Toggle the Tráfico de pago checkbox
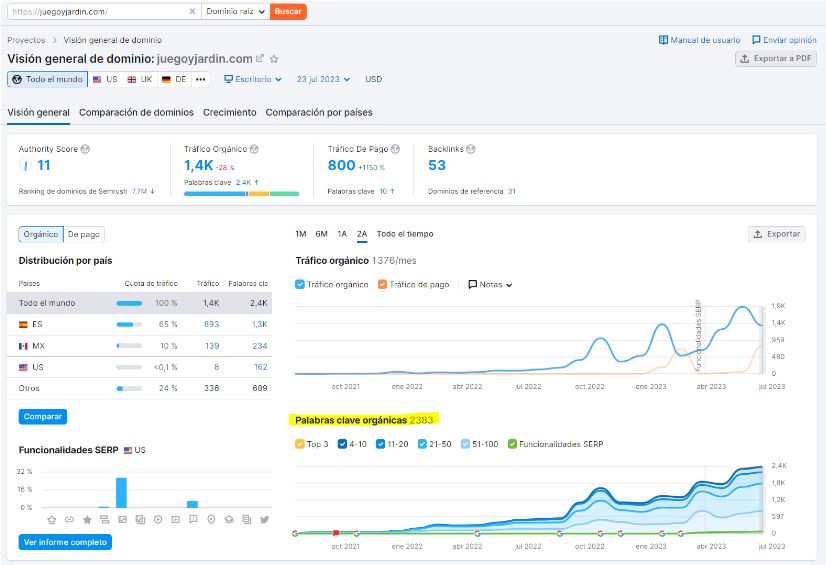Image resolution: width=826 pixels, height=565 pixels. pos(382,284)
